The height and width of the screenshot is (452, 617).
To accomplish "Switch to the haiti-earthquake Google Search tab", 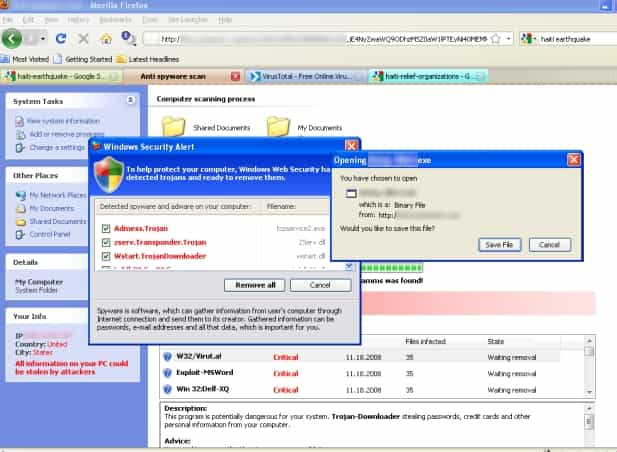I will coord(61,76).
